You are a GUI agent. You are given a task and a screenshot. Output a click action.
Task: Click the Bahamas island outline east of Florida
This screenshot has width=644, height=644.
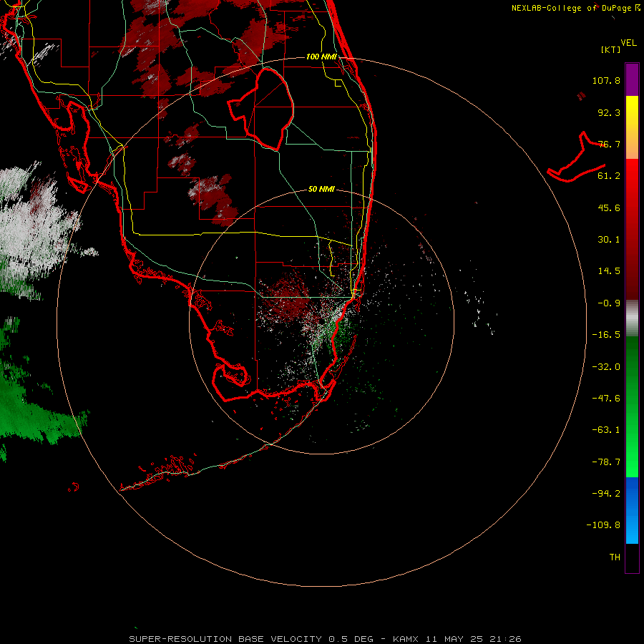(577, 157)
